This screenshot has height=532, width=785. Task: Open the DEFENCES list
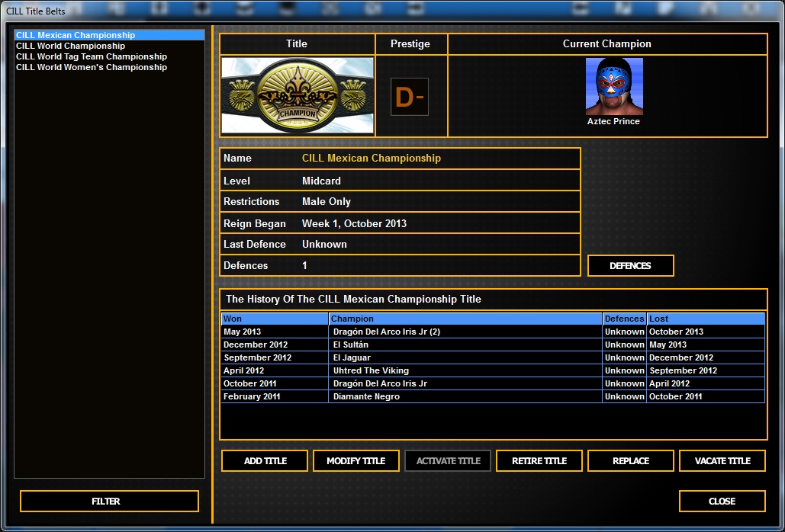pos(630,265)
